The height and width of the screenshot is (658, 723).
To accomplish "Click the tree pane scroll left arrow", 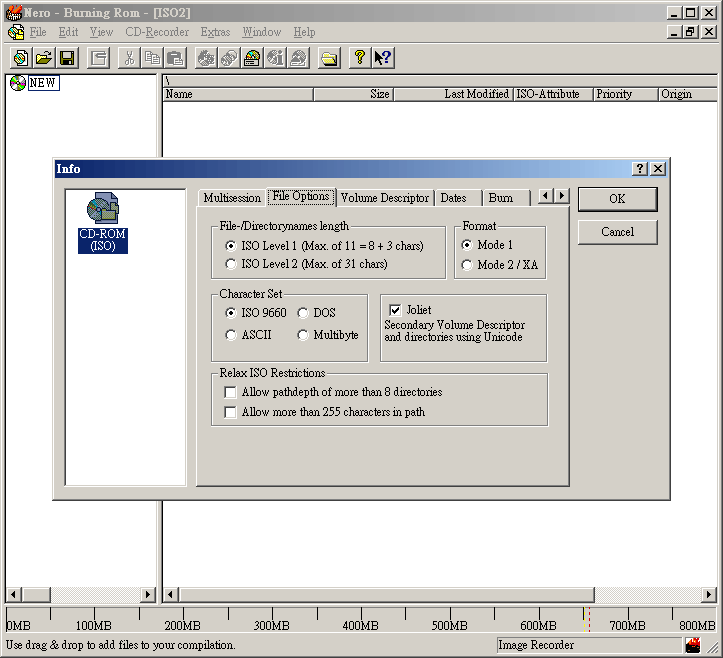I will pos(13,595).
